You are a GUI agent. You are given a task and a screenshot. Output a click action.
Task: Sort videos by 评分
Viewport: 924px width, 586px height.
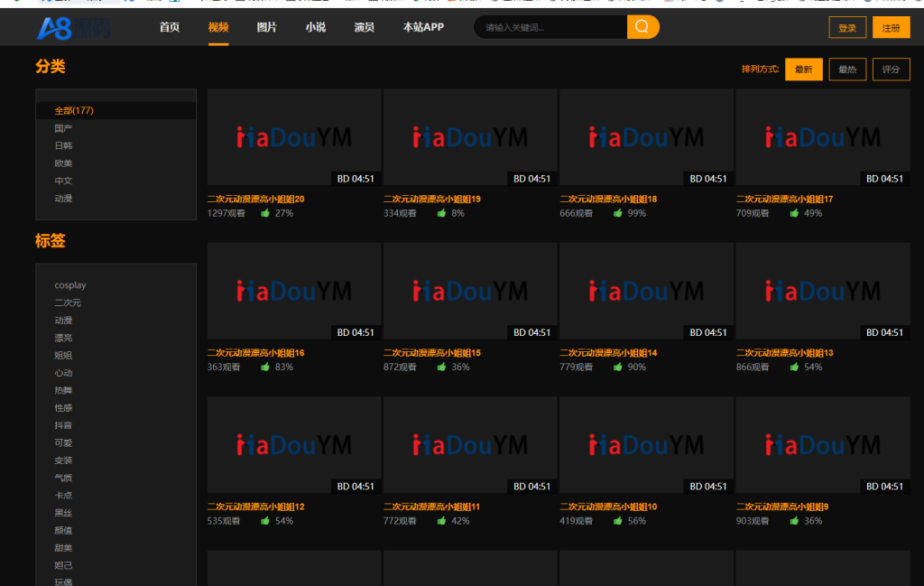(891, 70)
